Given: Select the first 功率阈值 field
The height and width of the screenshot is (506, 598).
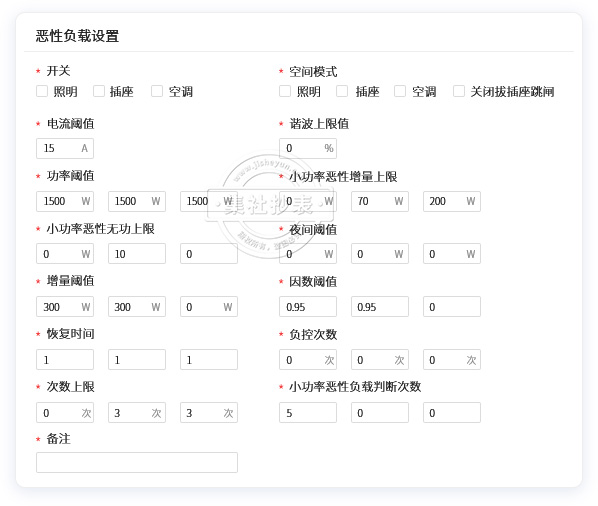Looking at the screenshot, I should pyautogui.click(x=65, y=201).
